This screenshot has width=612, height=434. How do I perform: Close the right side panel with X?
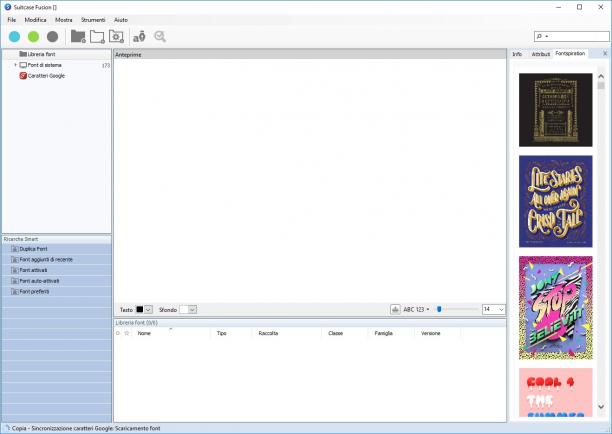[x=605, y=53]
